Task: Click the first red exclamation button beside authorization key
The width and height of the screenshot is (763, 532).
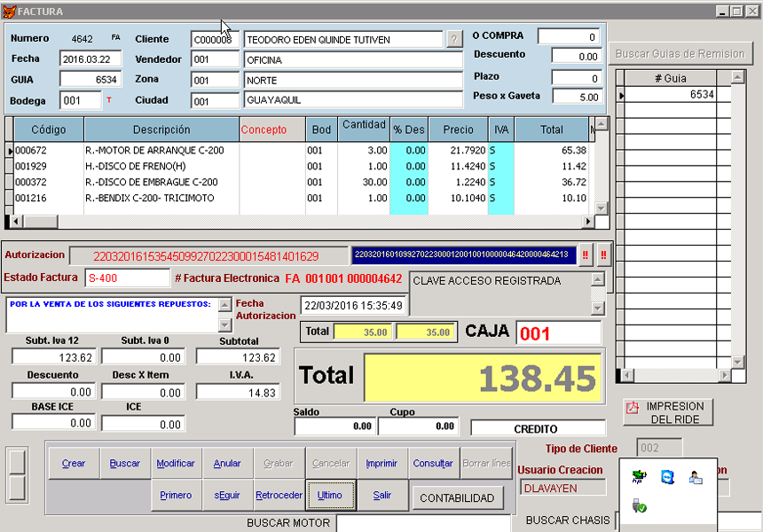Action: click(x=586, y=254)
